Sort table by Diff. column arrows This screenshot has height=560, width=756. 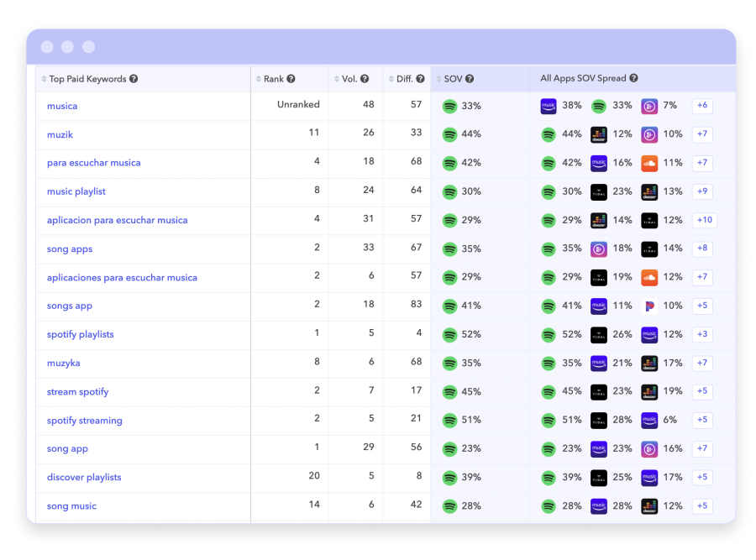pos(391,79)
